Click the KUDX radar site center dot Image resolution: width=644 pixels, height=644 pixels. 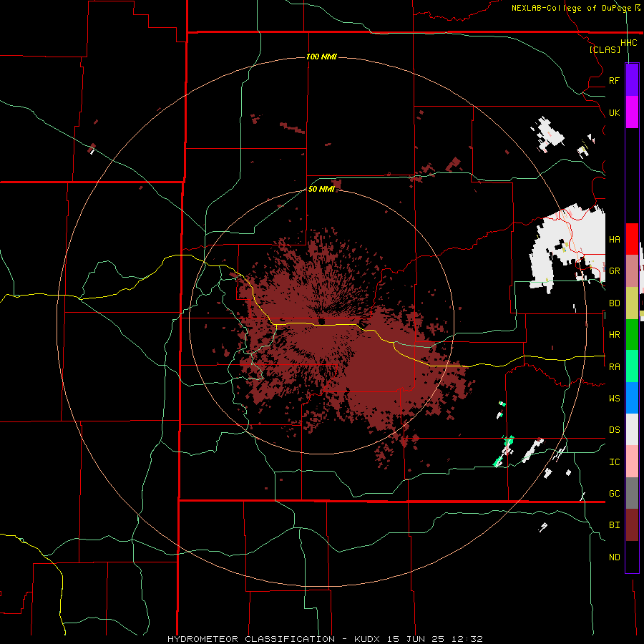coord(321,321)
